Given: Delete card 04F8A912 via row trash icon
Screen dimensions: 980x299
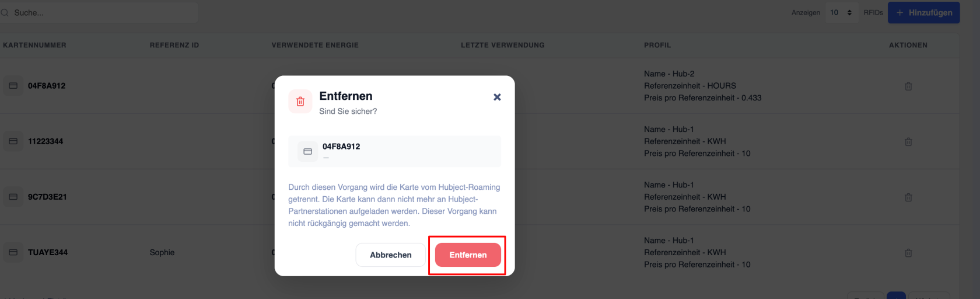Looking at the screenshot, I should (908, 86).
